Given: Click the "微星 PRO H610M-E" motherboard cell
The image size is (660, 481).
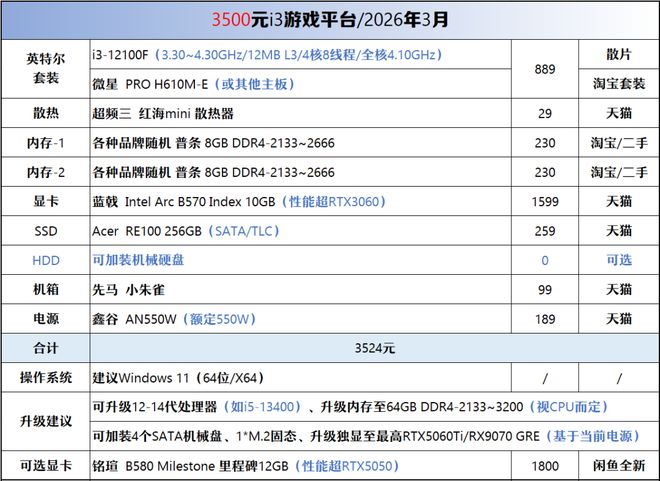Looking at the screenshot, I should [301, 84].
